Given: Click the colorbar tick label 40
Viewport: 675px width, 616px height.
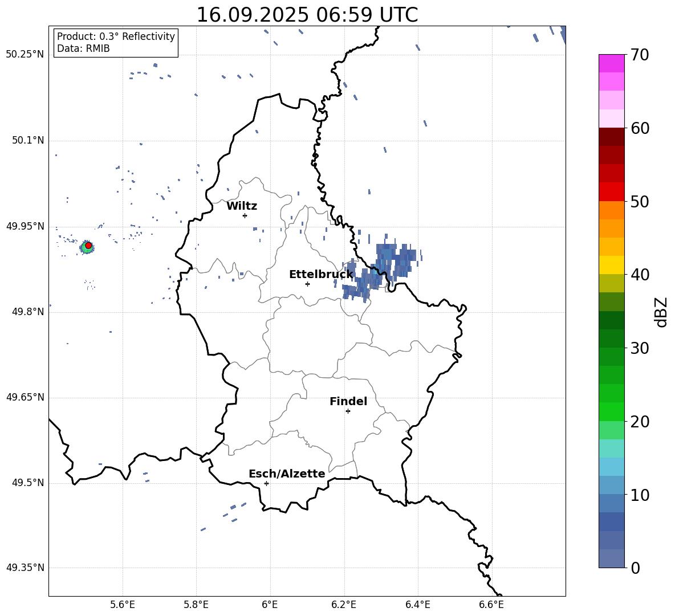Looking at the screenshot, I should click(640, 275).
